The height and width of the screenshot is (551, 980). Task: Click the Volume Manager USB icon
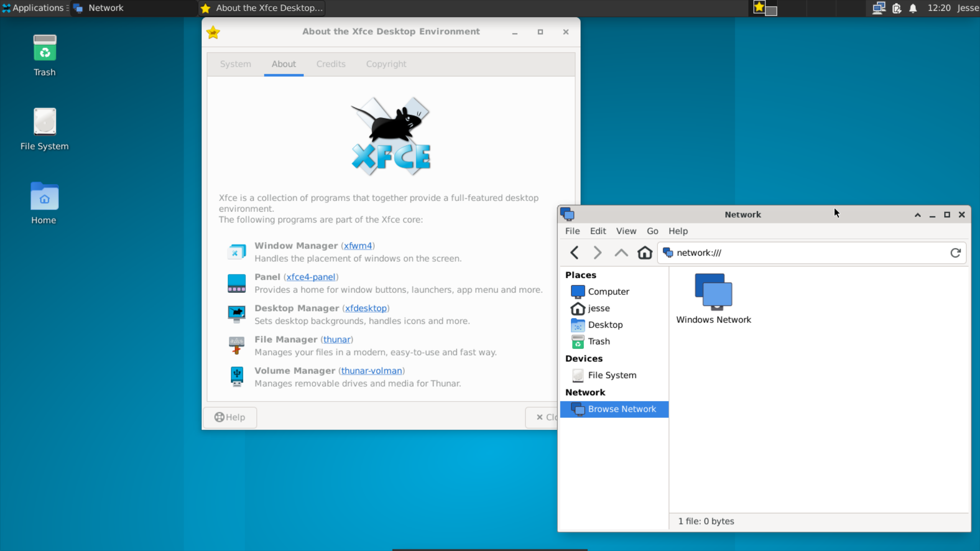pos(236,377)
